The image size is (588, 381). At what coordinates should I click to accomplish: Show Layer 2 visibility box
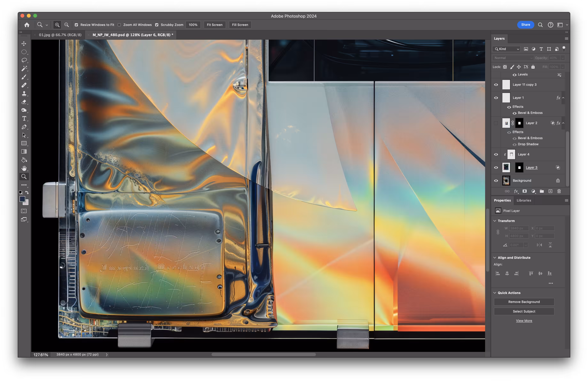click(x=496, y=123)
